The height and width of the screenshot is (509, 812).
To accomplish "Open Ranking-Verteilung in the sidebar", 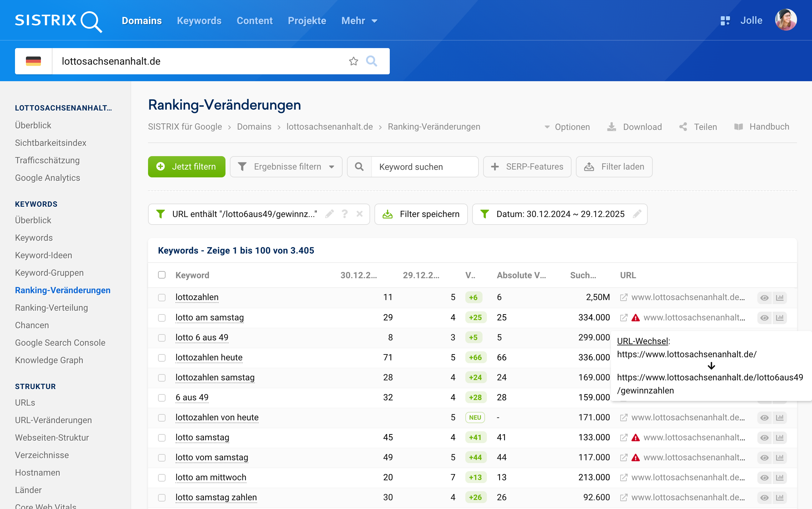I will [x=52, y=308].
